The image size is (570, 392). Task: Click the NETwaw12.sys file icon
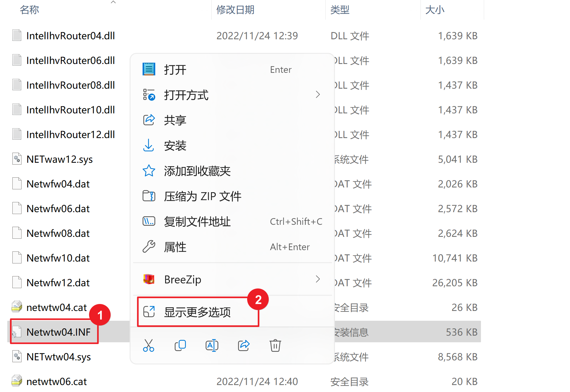17,159
